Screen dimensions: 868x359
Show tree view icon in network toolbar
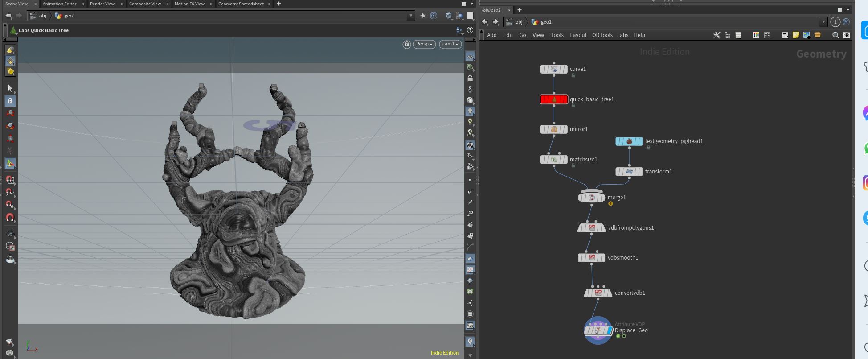(x=728, y=35)
